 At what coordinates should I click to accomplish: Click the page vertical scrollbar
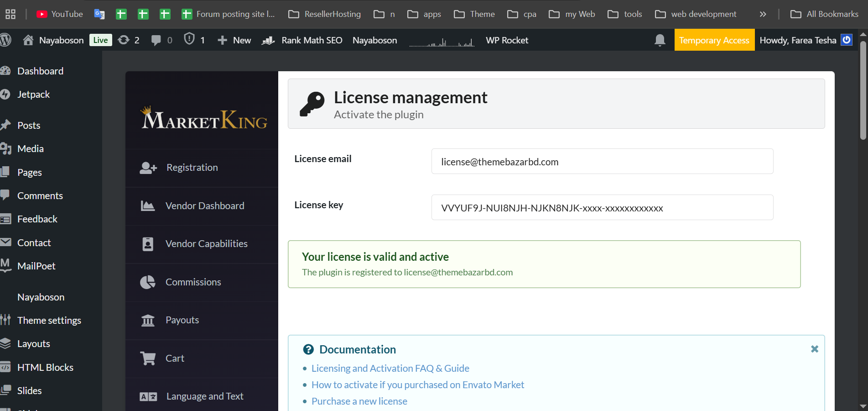tap(863, 90)
